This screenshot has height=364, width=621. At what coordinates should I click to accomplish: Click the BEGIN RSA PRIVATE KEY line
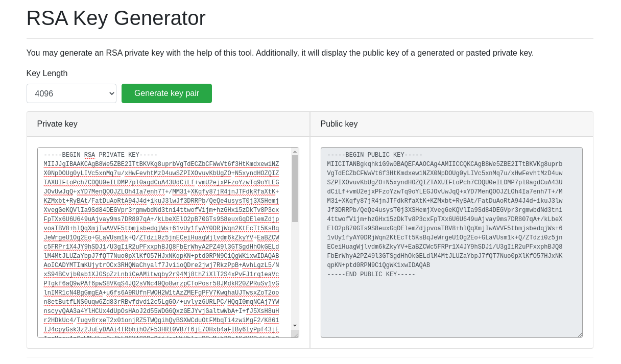100,155
